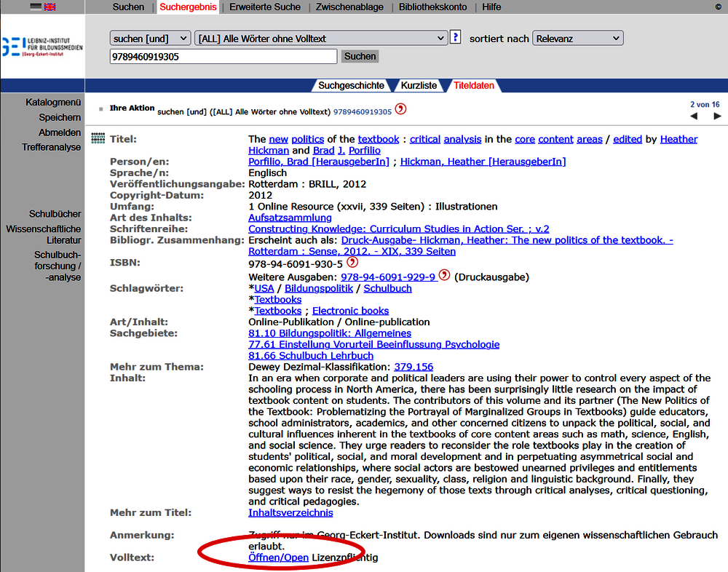Open the Inhaltsverzeichnis link
The height and width of the screenshot is (572, 728).
(290, 512)
